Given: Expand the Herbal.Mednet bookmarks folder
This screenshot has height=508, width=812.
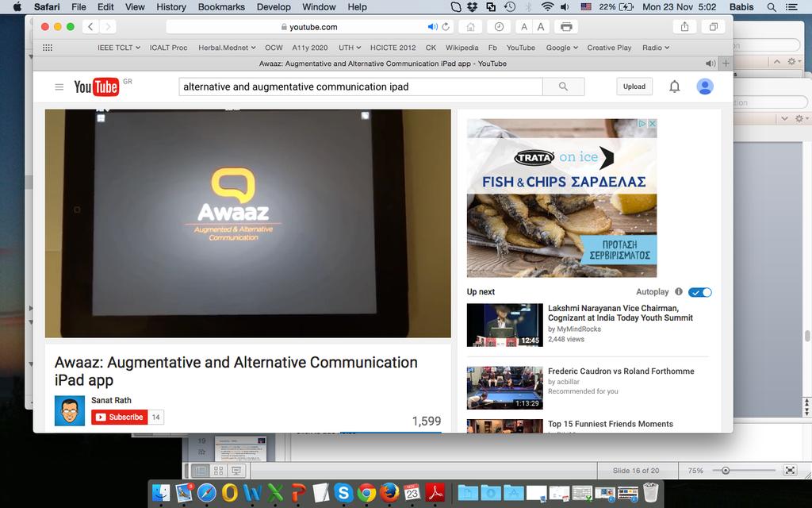Looking at the screenshot, I should (227, 48).
